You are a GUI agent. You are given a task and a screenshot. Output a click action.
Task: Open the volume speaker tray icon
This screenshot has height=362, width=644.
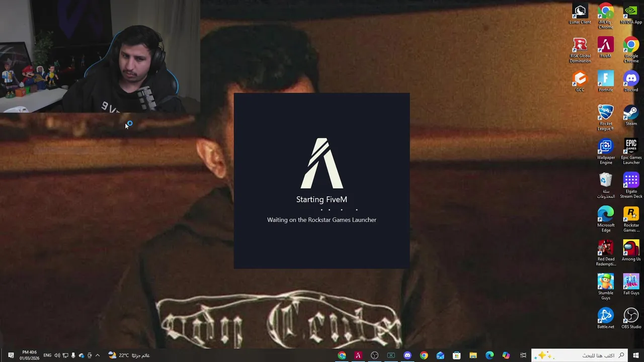pos(57,355)
